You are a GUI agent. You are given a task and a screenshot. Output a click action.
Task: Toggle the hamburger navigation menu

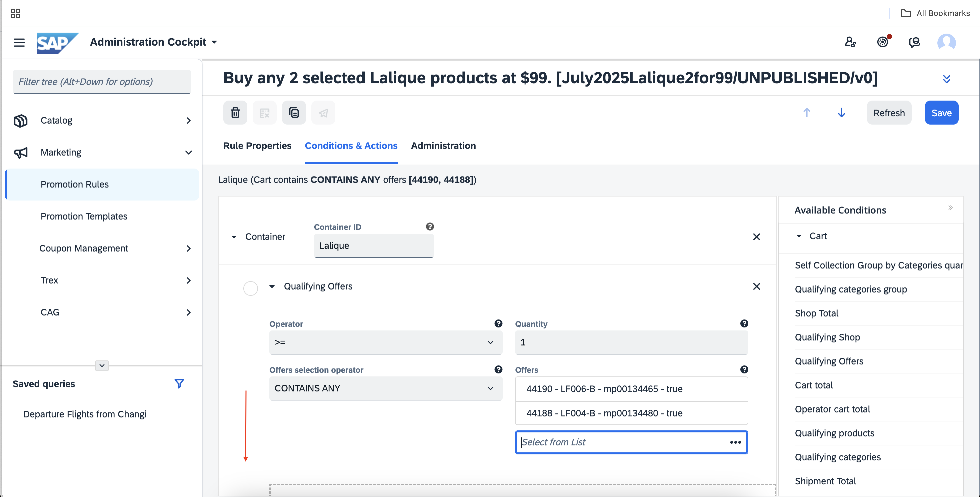(19, 42)
